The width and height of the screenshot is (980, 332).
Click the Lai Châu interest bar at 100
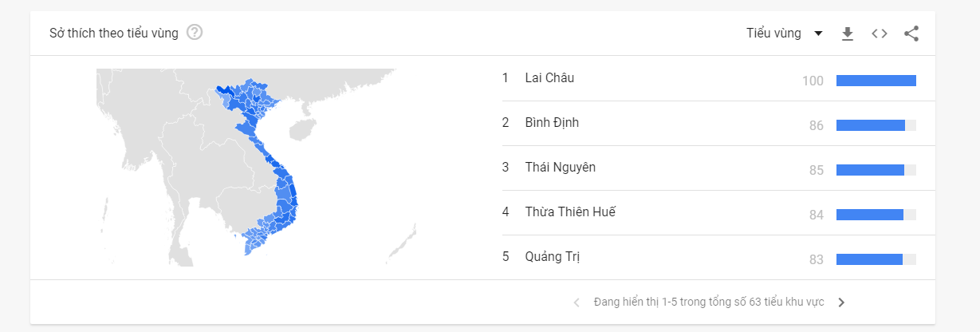876,81
